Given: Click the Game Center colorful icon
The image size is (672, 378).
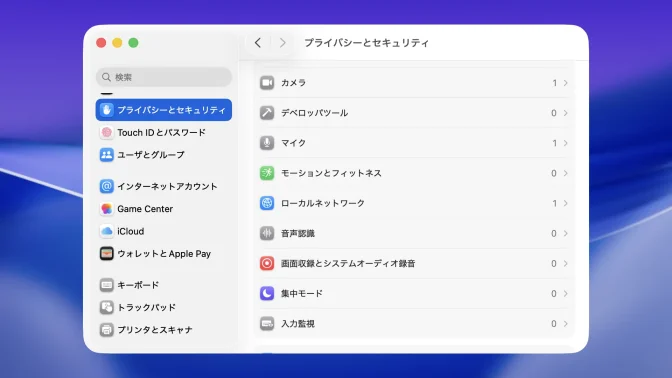Looking at the screenshot, I should coord(107,209).
